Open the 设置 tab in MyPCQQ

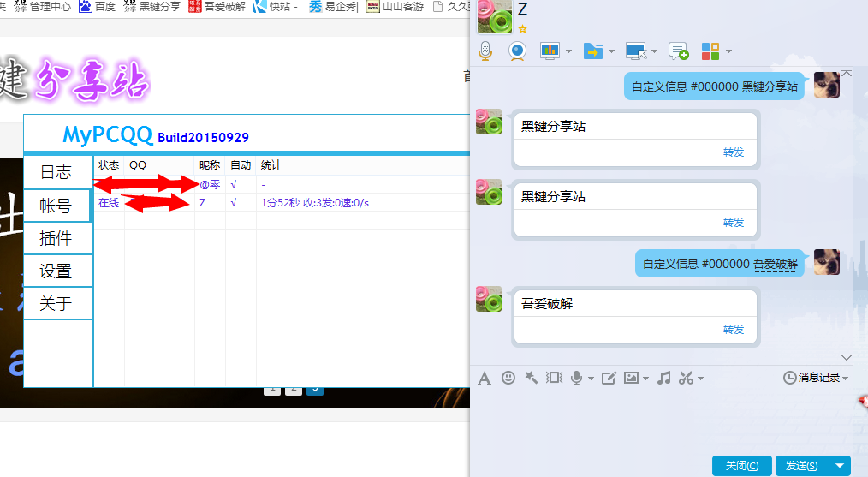click(57, 271)
